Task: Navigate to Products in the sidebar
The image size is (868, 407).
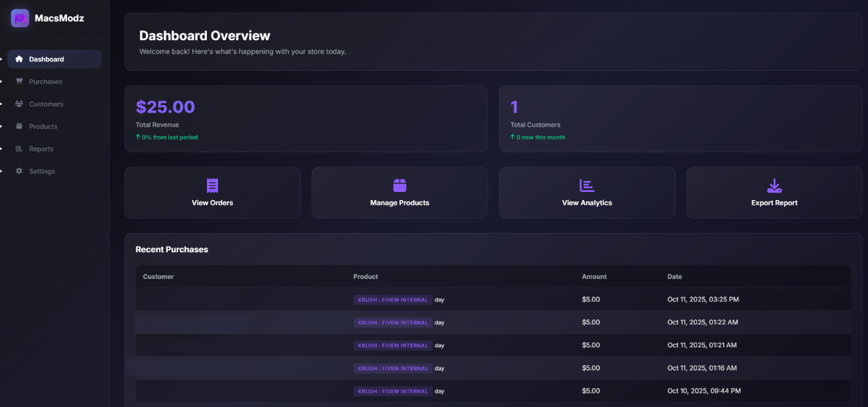Action: coord(55,126)
